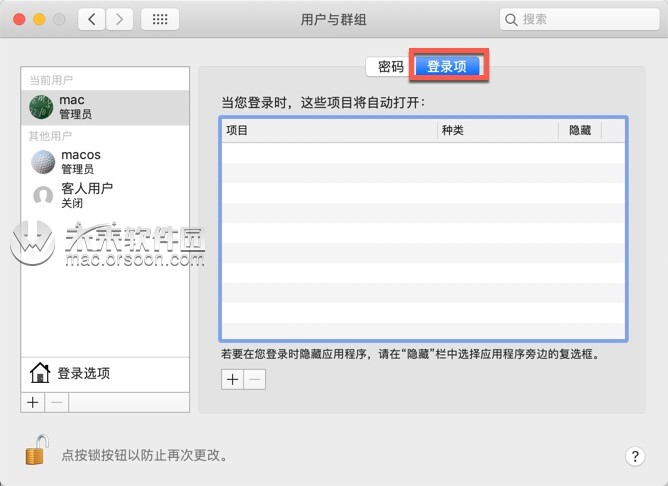The height and width of the screenshot is (486, 668).
Task: Show all preferences grid button
Action: point(160,19)
